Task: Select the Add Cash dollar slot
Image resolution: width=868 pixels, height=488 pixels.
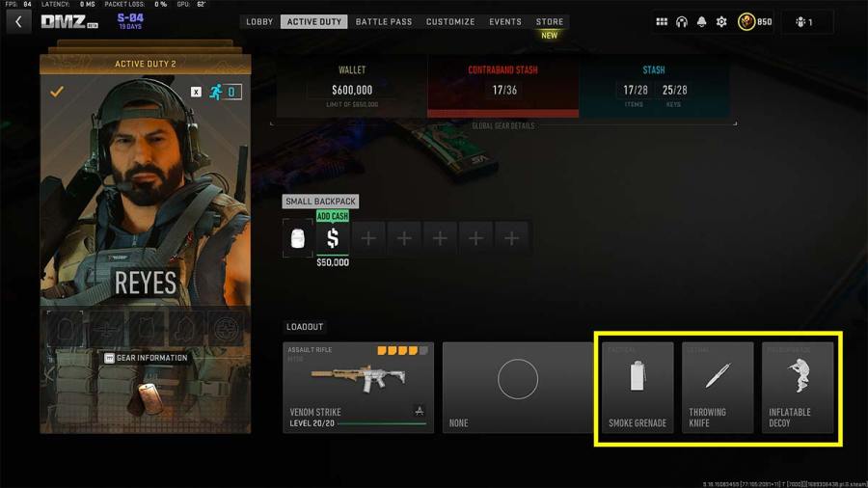Action: click(x=332, y=238)
